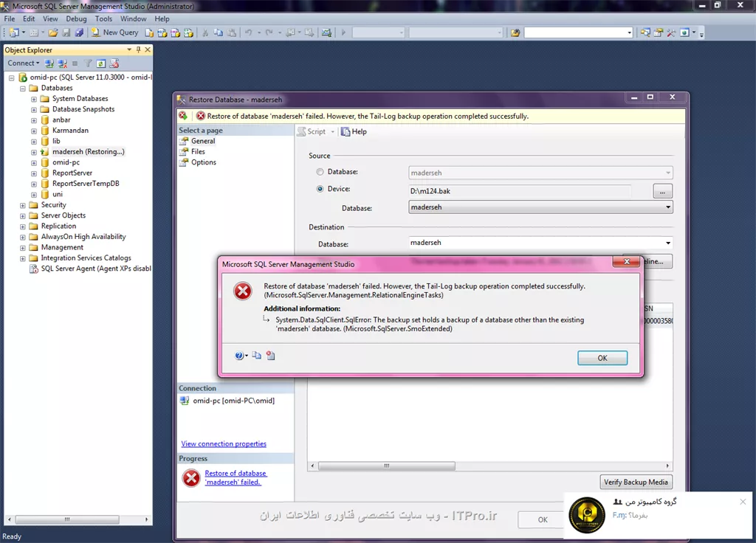Click the pin icon on the Object Explorer panel
This screenshot has width=756, height=543.
point(138,49)
